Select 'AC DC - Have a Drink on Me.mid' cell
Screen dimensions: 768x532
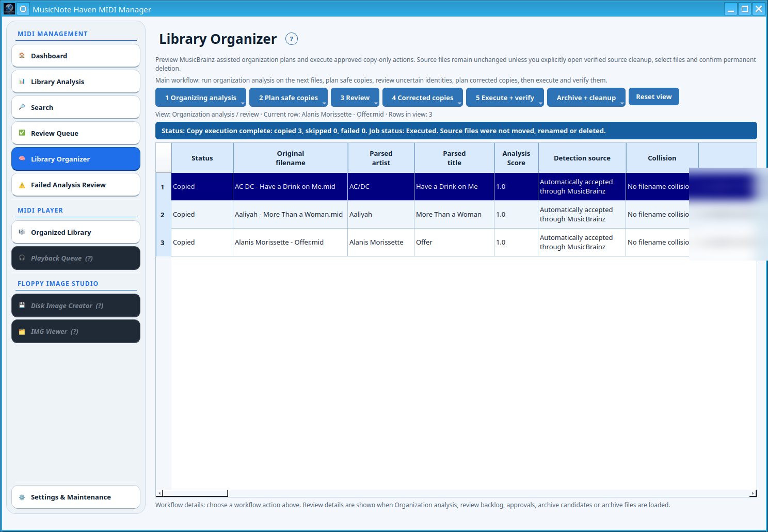click(x=291, y=186)
